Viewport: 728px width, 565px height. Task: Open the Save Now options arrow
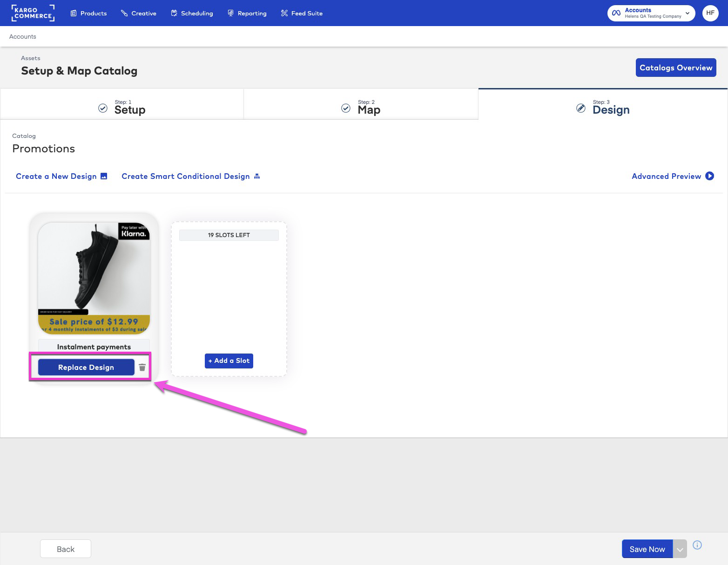click(680, 550)
